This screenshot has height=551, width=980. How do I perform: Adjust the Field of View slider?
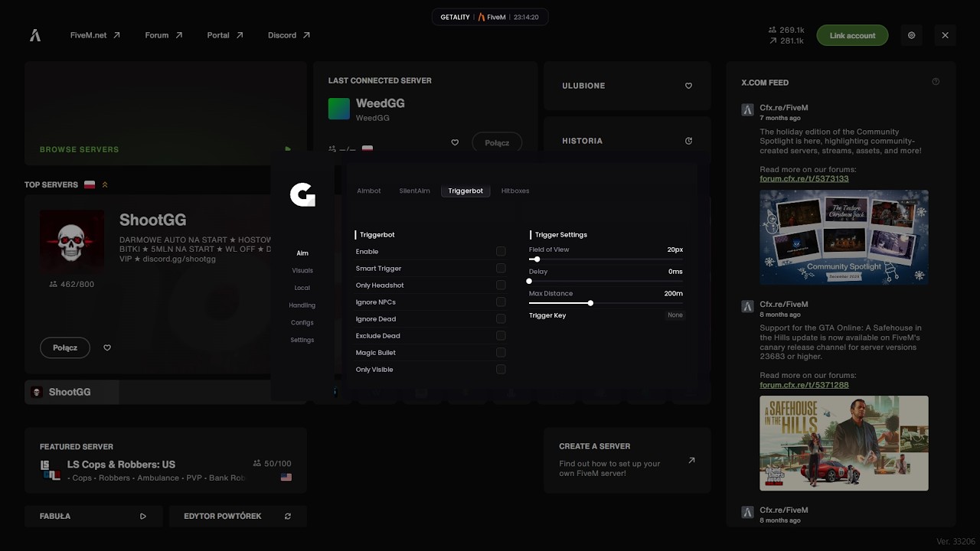606,259
